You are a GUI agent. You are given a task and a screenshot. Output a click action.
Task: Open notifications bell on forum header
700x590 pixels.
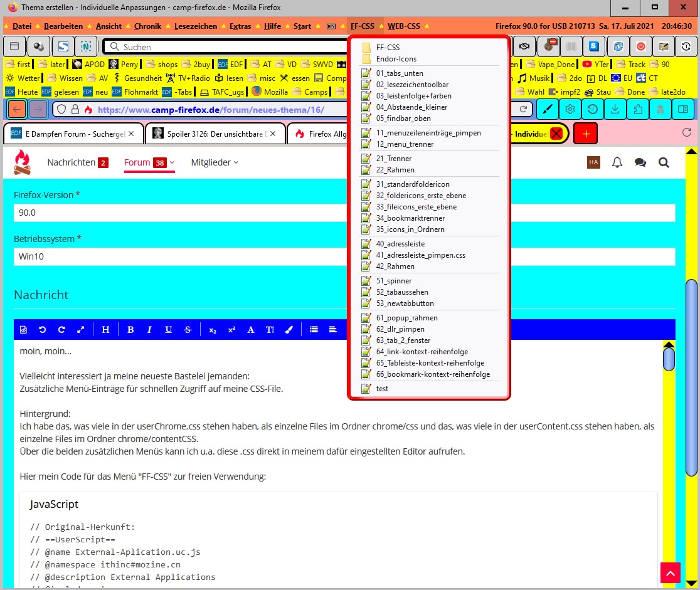click(617, 162)
